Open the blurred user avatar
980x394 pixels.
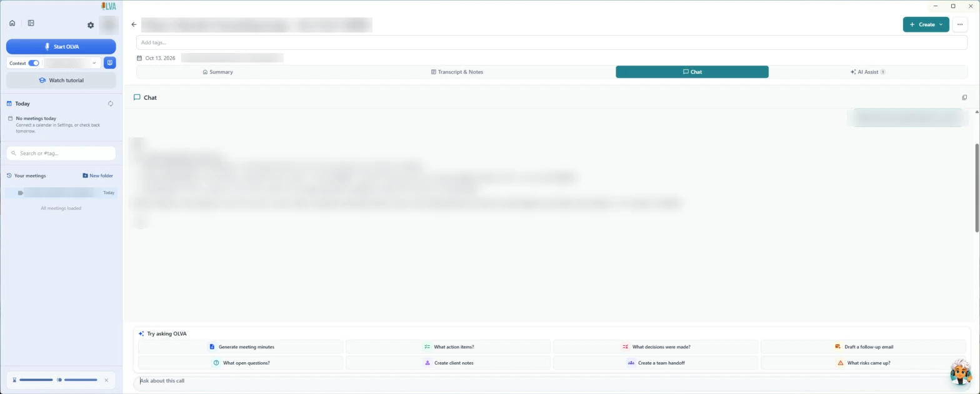tap(109, 25)
